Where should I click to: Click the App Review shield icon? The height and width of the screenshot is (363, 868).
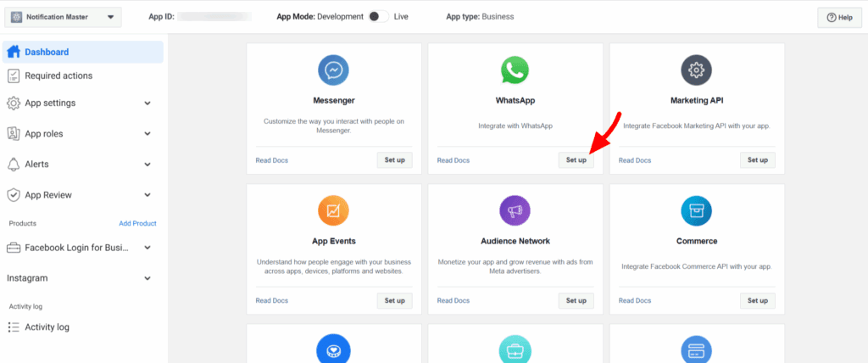(14, 195)
